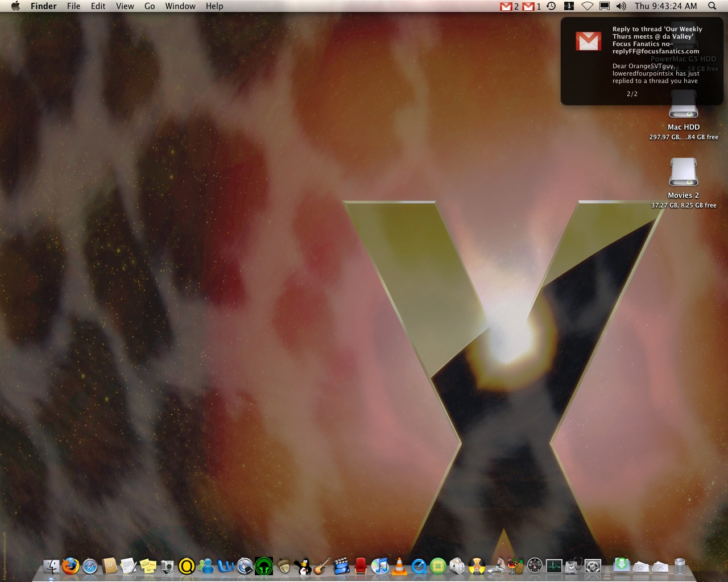This screenshot has height=582, width=728.
Task: Launch Front Row red chair icon
Action: (x=361, y=566)
